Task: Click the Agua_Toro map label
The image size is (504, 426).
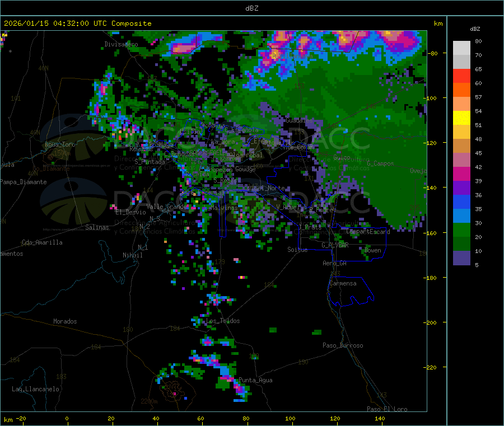Action: [x=60, y=144]
